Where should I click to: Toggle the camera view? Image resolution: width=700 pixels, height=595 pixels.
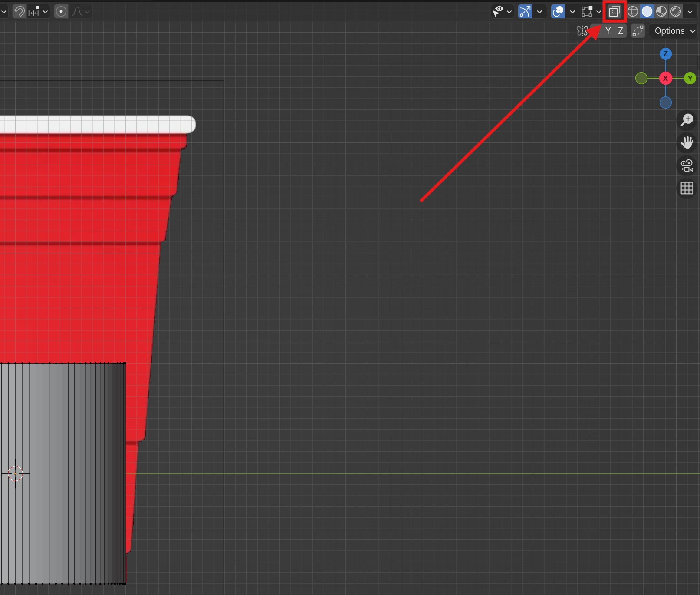687,165
